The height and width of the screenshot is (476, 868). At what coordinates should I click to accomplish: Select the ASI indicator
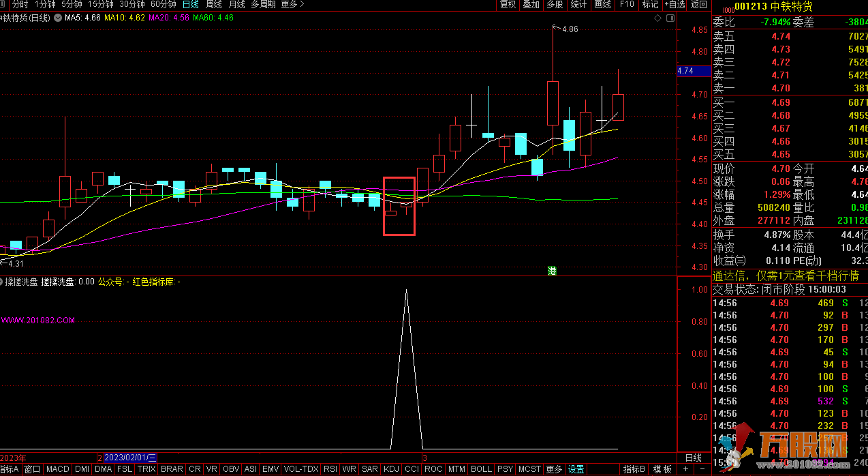coord(250,469)
